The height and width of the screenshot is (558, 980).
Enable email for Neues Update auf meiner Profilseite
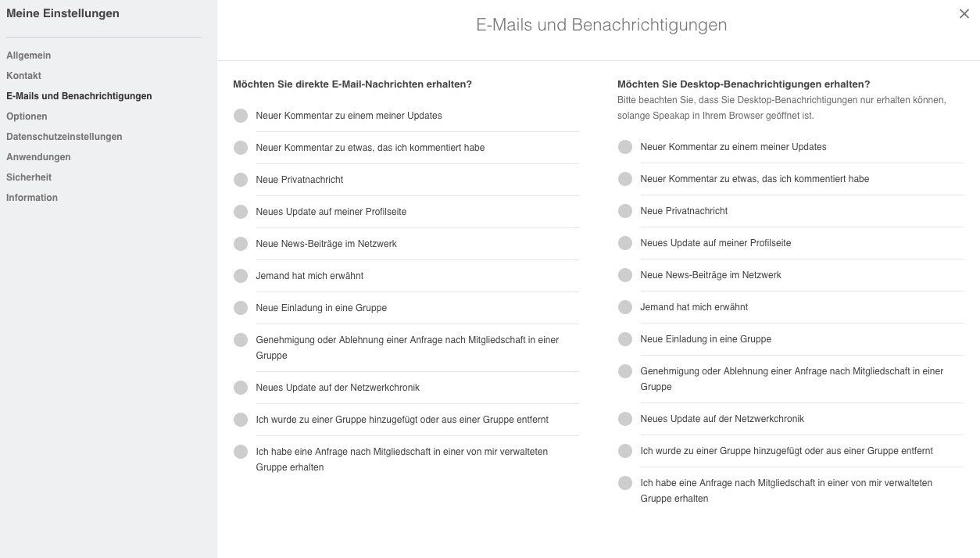241,212
